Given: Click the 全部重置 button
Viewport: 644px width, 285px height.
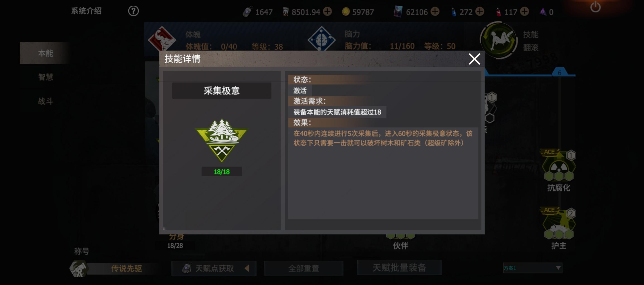Looking at the screenshot, I should click(304, 268).
